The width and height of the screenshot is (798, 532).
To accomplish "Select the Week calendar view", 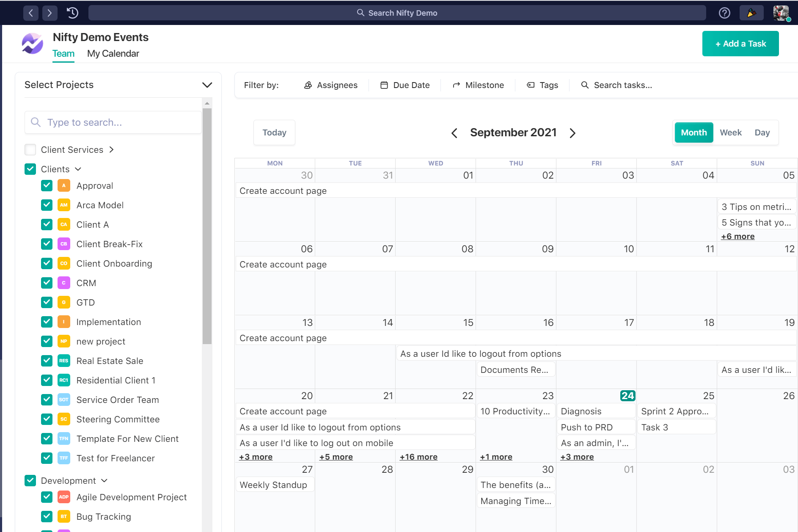I will coord(731,132).
